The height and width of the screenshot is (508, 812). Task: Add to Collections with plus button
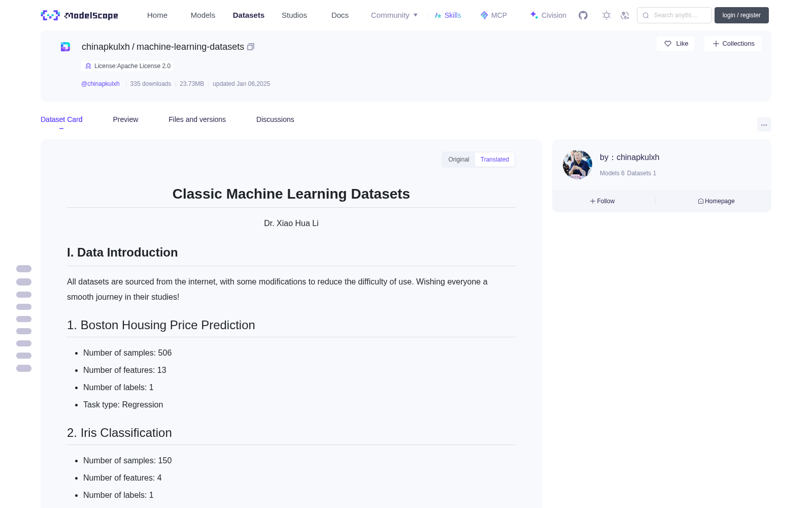pos(733,44)
